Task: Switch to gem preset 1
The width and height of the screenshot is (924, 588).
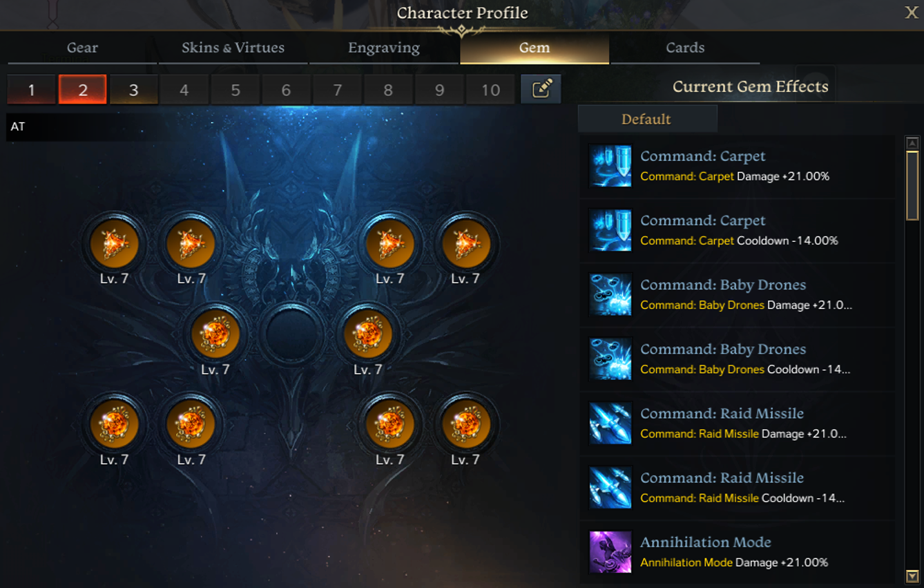Action: [31, 90]
